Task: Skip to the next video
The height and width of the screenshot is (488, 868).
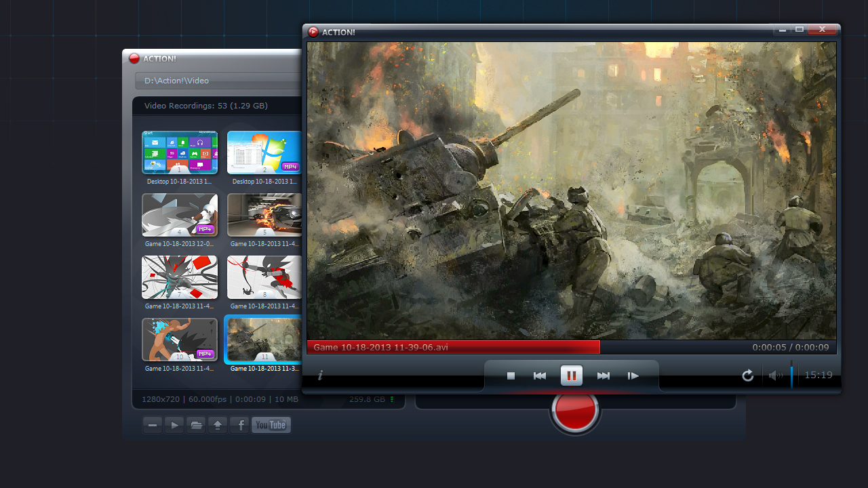Action: pyautogui.click(x=603, y=375)
